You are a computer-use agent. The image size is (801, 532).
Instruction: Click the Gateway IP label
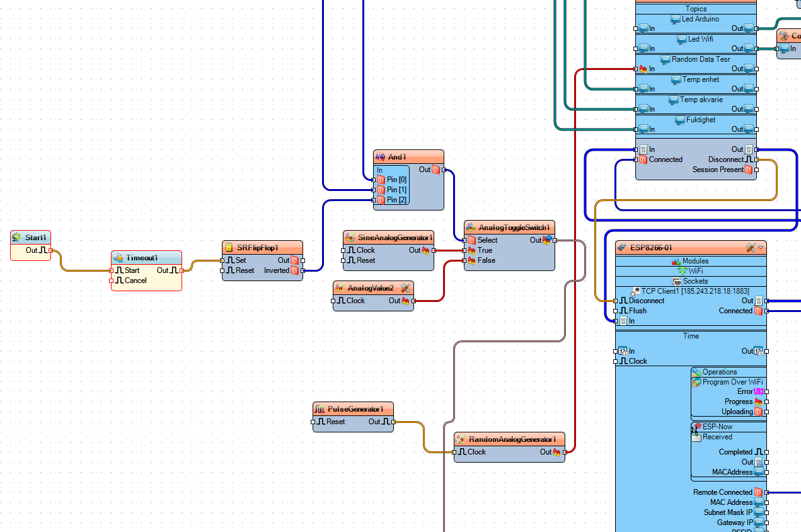(735, 523)
